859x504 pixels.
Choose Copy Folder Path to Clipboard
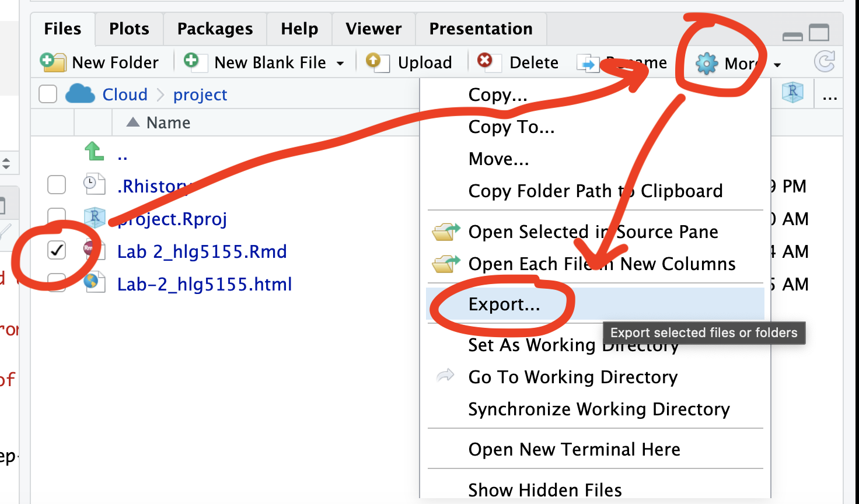click(x=595, y=191)
